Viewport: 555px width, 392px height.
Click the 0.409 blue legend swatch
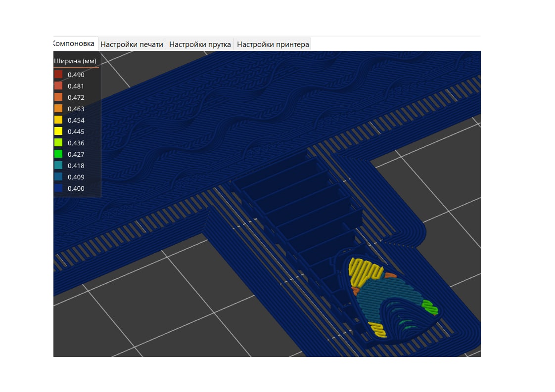click(58, 176)
